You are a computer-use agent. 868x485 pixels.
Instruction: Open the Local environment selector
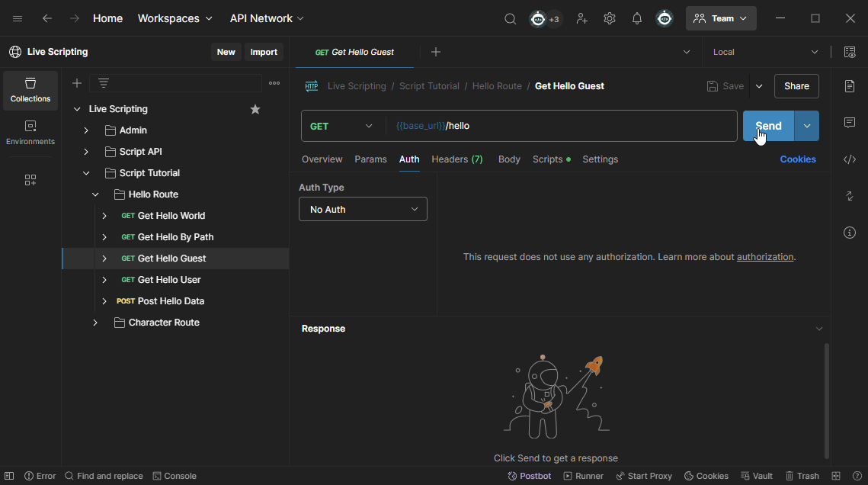(x=766, y=52)
